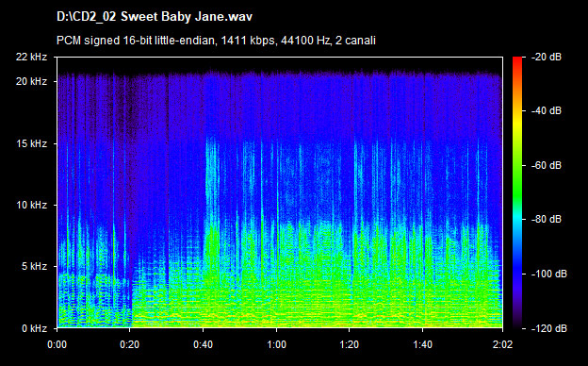
Task: Click the -40 dB label on the legend
Action: (547, 110)
